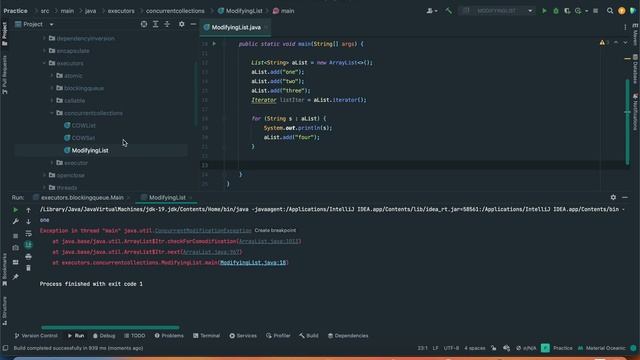The width and height of the screenshot is (640, 360).
Task: Open Search Everywhere magnifier icon
Action: point(610,11)
